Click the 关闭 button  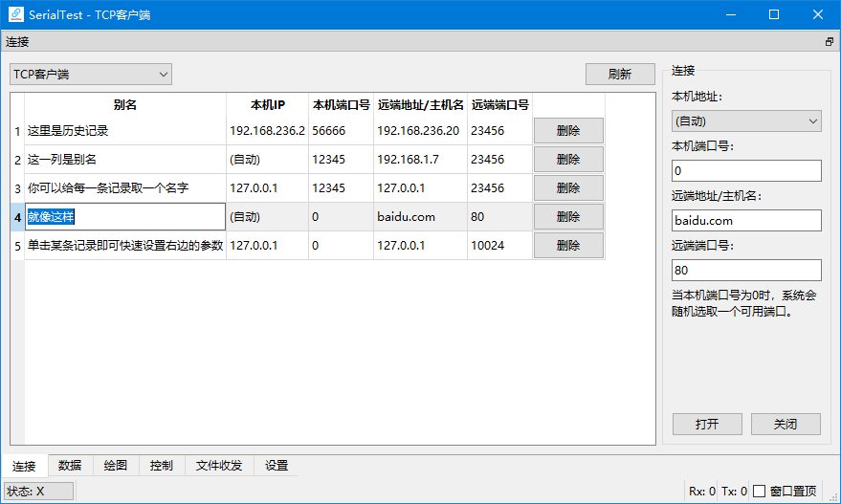click(786, 424)
